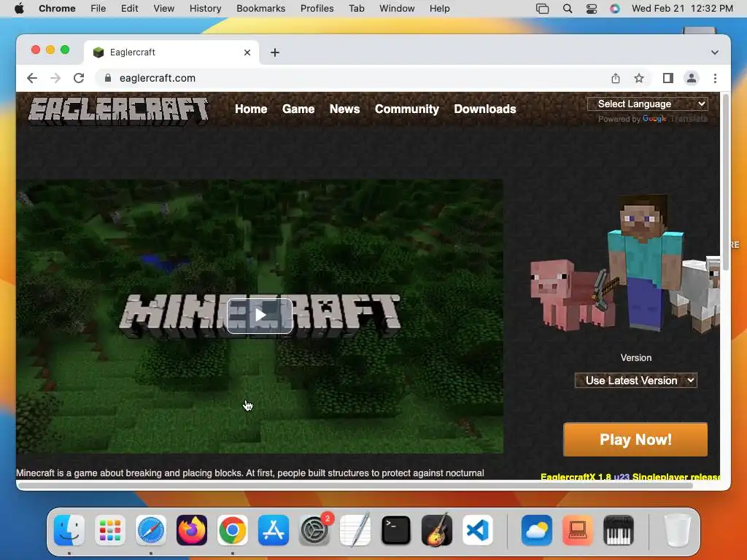Image resolution: width=747 pixels, height=560 pixels.
Task: Open the History menu
Action: [205, 9]
